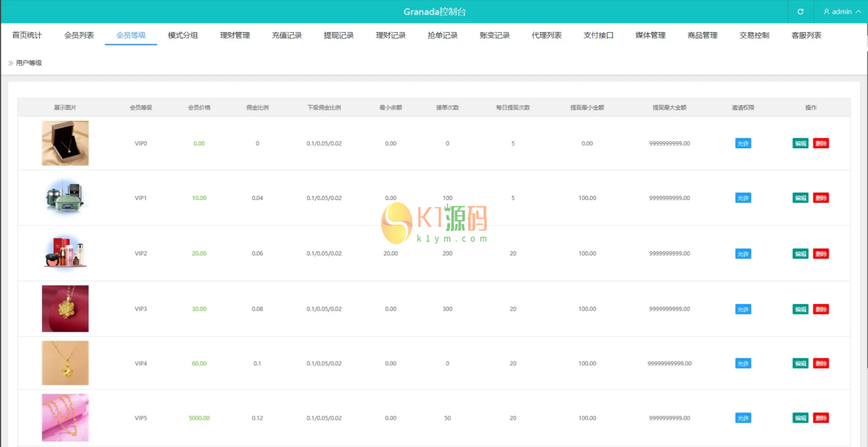Click the green 编辑 button for VIP0
This screenshot has height=447, width=868.
800,144
